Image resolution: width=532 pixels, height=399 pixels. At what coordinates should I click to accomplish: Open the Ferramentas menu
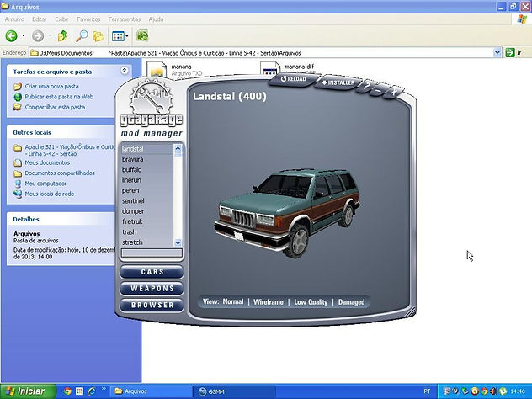[125, 19]
